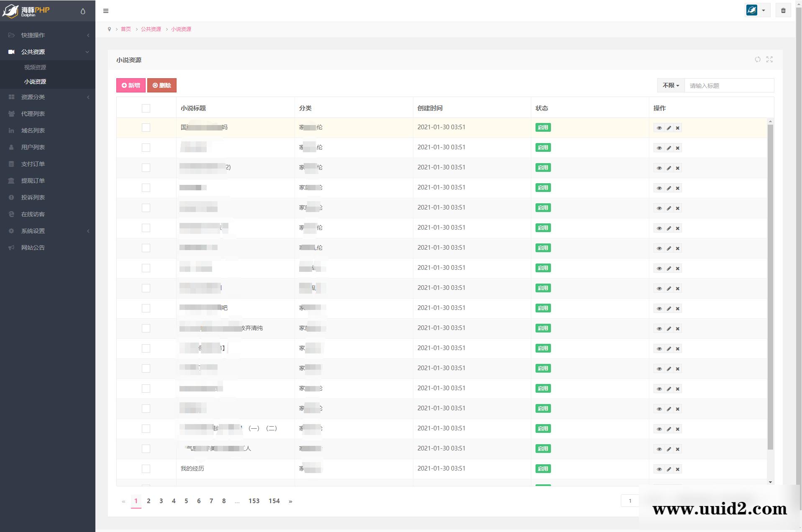Click the hamburger menu icon to toggle sidebar

[x=106, y=11]
